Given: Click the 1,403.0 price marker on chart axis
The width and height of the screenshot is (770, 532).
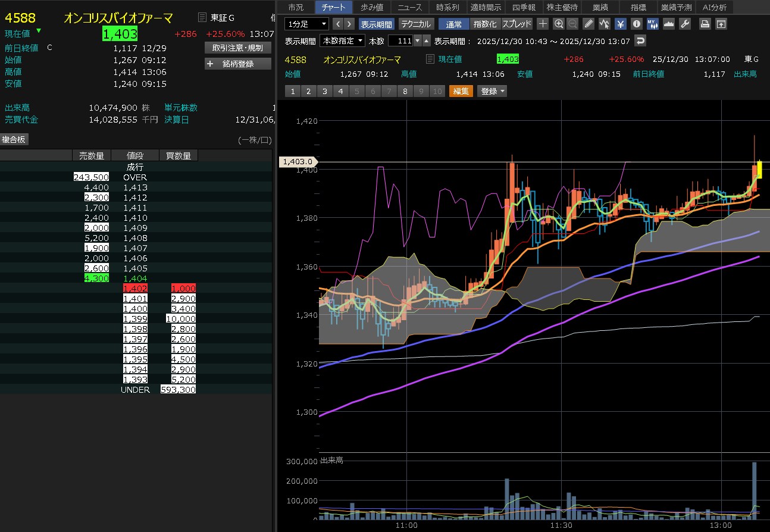Looking at the screenshot, I should [299, 162].
